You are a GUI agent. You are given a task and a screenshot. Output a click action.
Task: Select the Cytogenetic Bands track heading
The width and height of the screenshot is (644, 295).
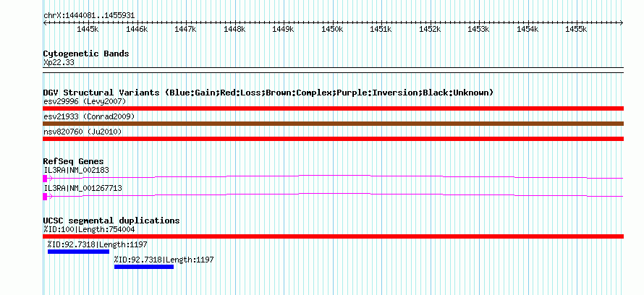click(86, 54)
